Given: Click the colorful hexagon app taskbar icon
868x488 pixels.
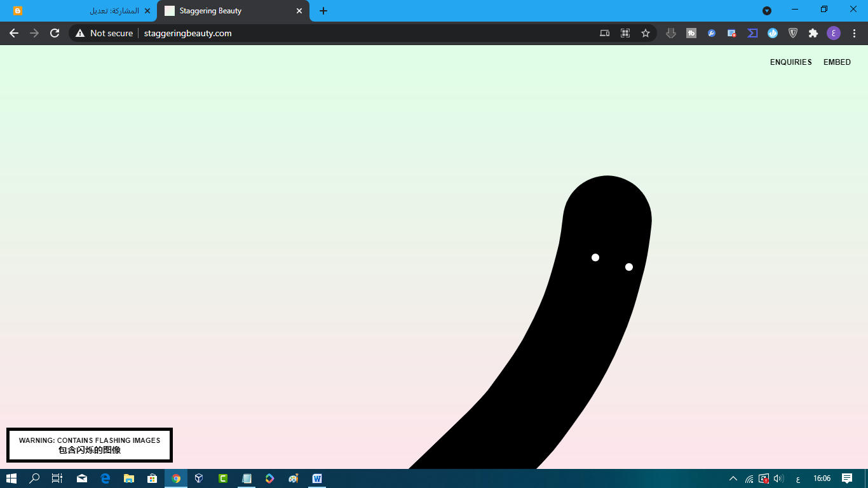Looking at the screenshot, I should click(270, 478).
